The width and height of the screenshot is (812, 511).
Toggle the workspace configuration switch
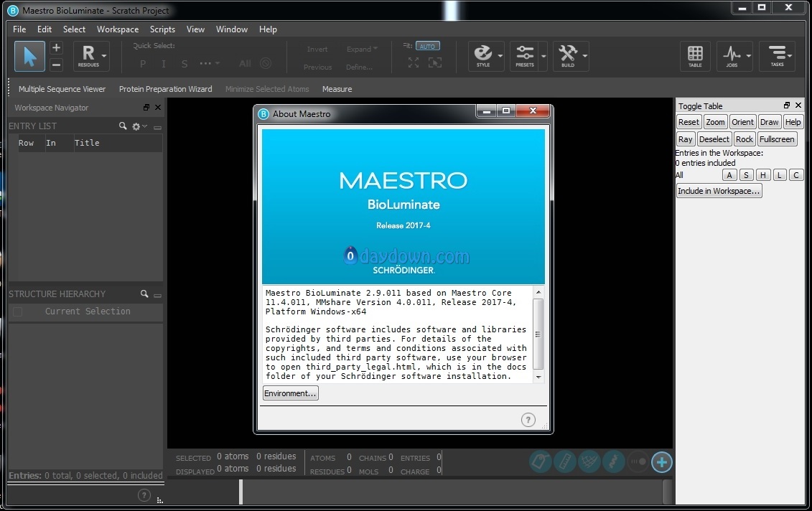coord(638,461)
